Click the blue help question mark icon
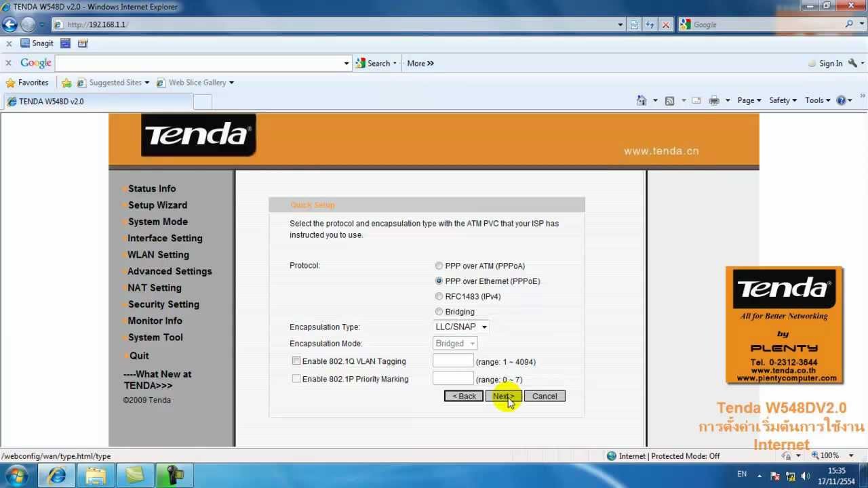Viewport: 868px width, 488px height. point(841,100)
